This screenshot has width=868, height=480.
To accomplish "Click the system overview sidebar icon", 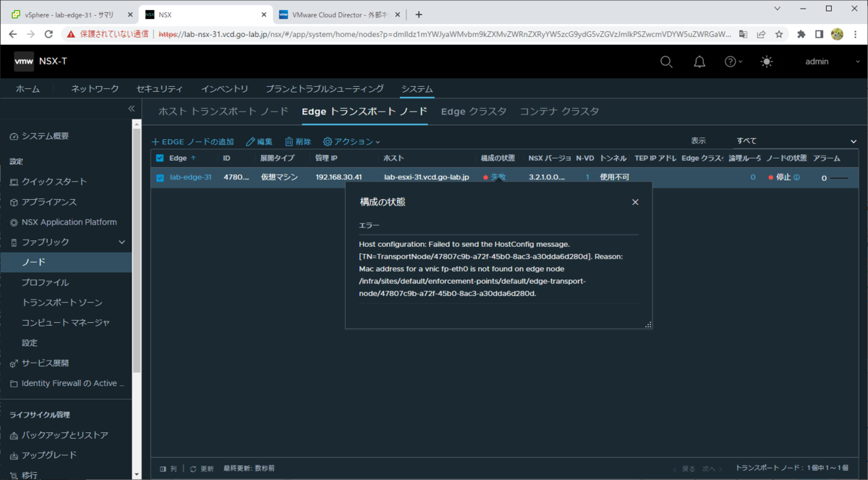I will coord(14,136).
